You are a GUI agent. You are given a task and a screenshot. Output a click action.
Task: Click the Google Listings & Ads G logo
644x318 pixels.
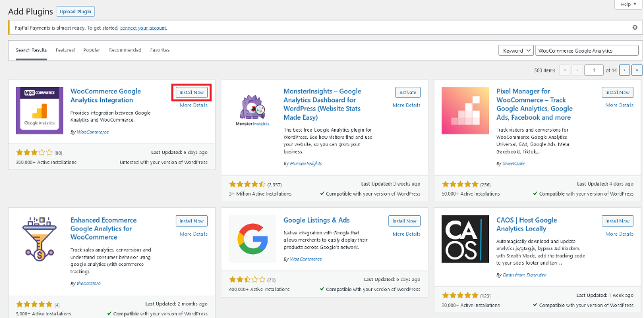coord(252,239)
